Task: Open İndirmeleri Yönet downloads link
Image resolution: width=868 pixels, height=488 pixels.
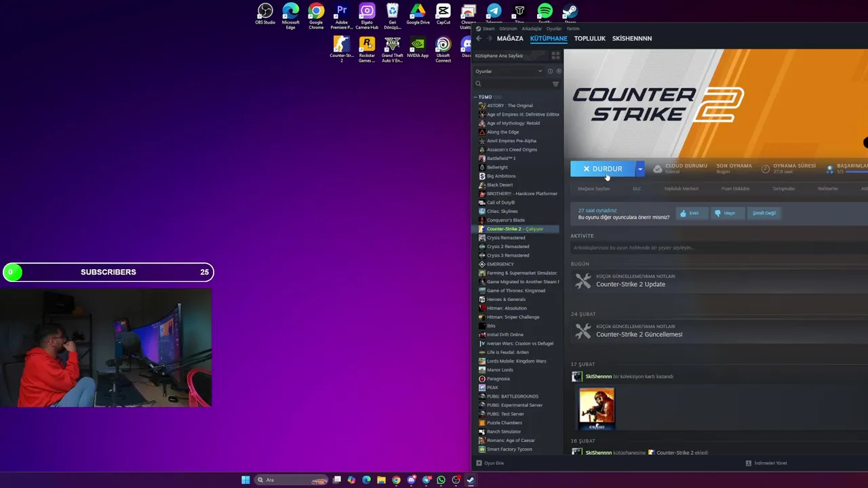Action: [x=766, y=463]
